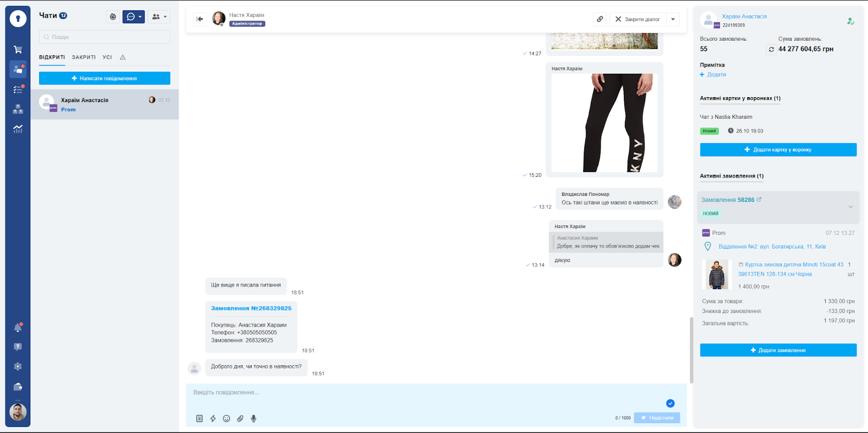Open the tasks checklist icon in sidebar
Viewport: 868px width, 433px height.
tap(18, 90)
